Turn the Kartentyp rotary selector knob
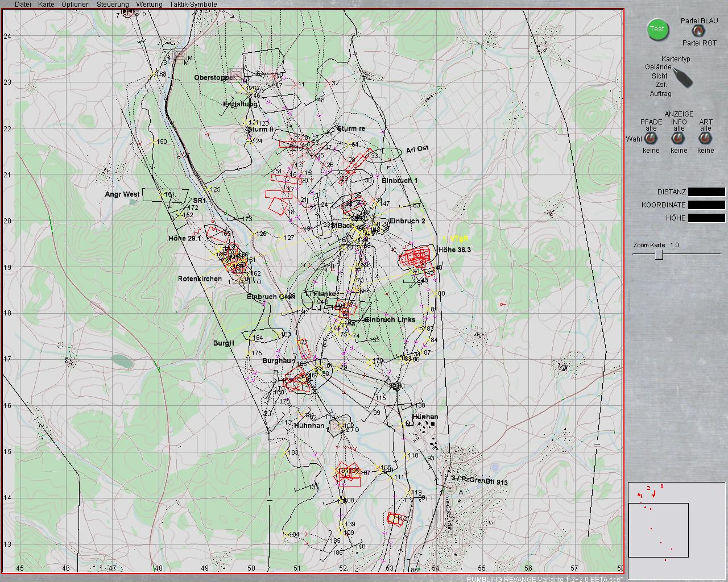The width and height of the screenshot is (728, 582). click(682, 77)
